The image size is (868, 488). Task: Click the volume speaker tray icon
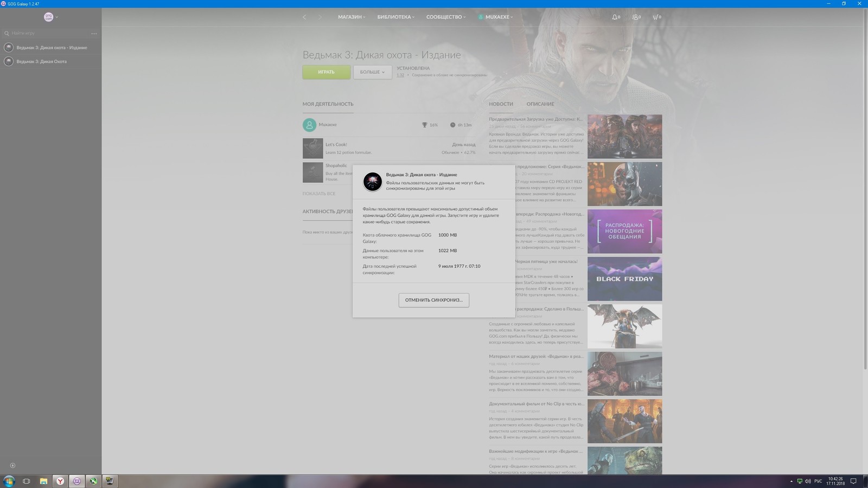tap(808, 481)
